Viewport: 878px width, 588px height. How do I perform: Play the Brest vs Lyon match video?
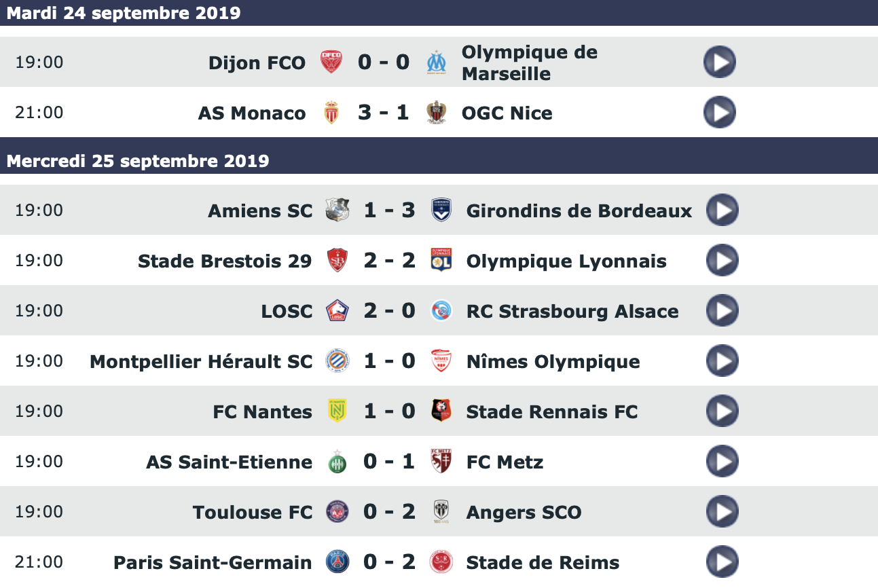point(722,261)
